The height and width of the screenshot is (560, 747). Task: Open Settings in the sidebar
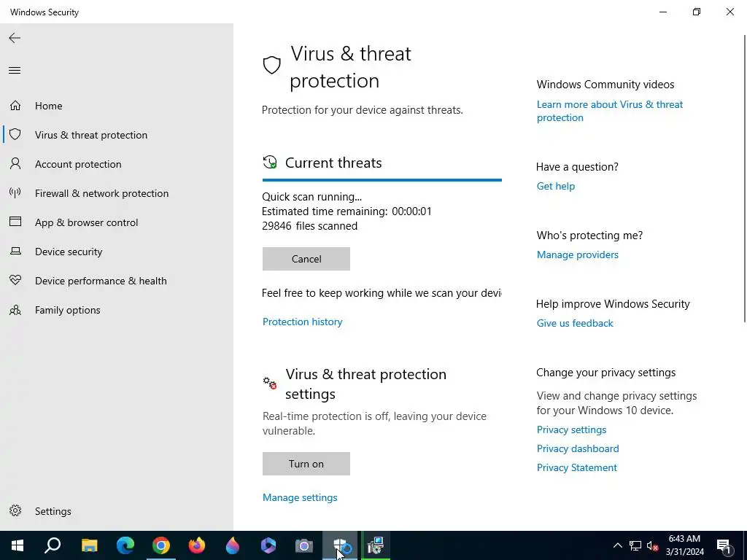pyautogui.click(x=117, y=511)
